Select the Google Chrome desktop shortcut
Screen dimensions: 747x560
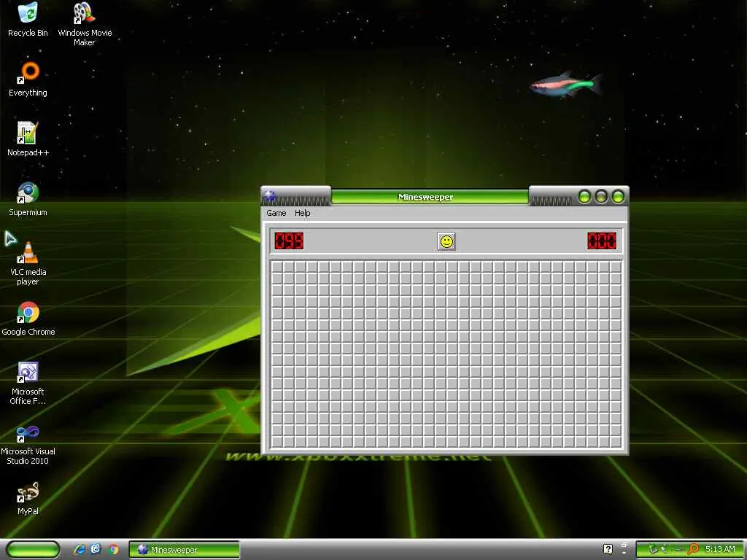point(28,319)
